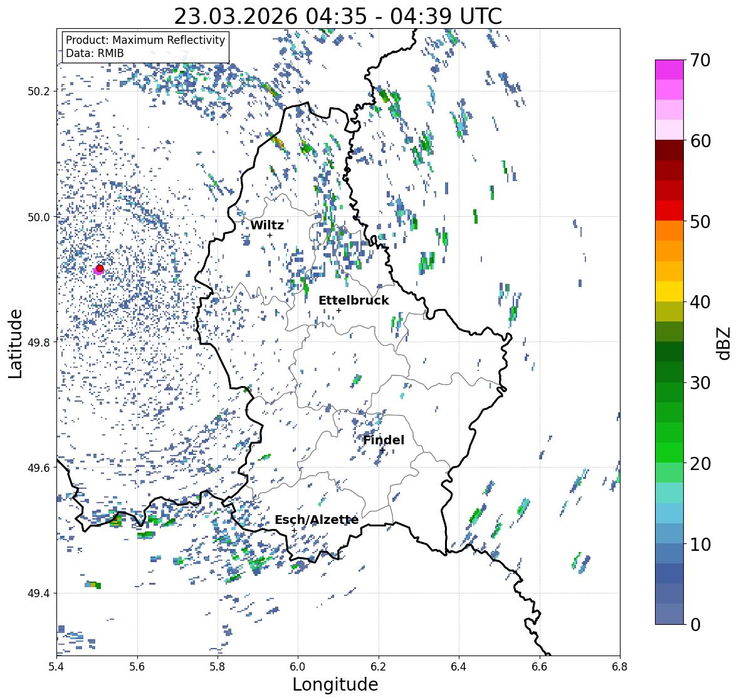739x700 pixels.
Task: Click the Longitude axis label
Action: click(335, 684)
